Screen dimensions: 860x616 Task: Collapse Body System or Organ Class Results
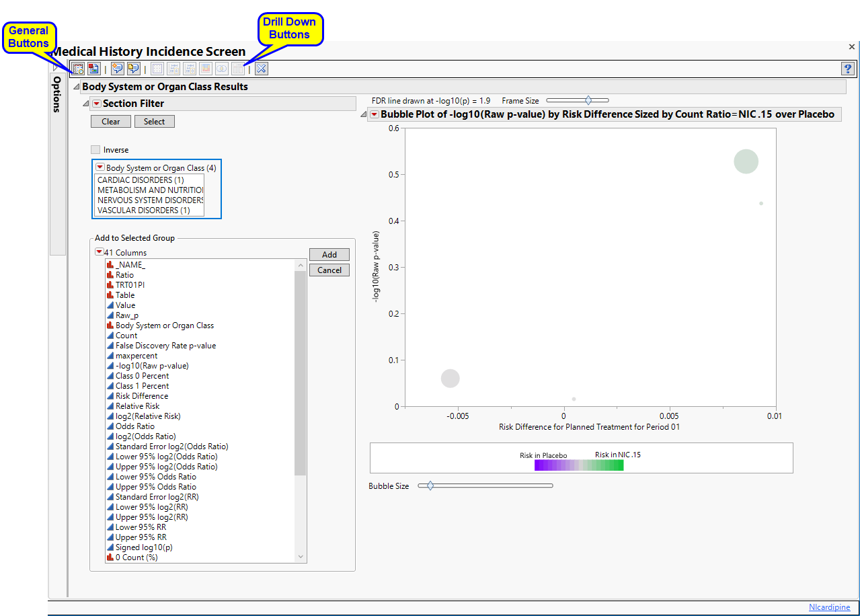(x=76, y=87)
